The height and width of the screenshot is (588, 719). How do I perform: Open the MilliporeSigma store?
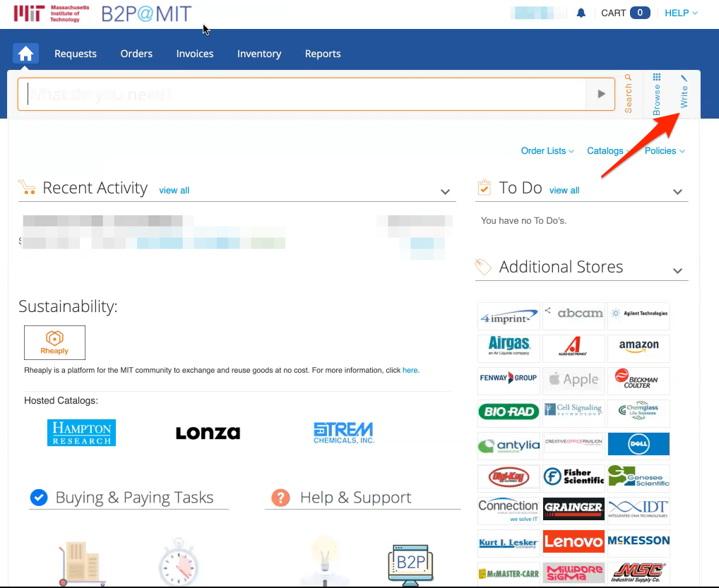coord(574,574)
